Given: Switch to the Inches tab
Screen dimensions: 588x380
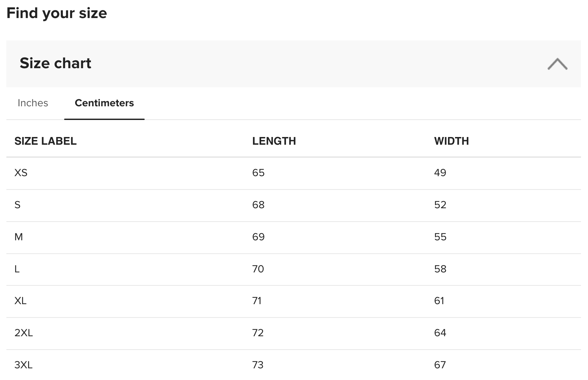Looking at the screenshot, I should [x=33, y=103].
